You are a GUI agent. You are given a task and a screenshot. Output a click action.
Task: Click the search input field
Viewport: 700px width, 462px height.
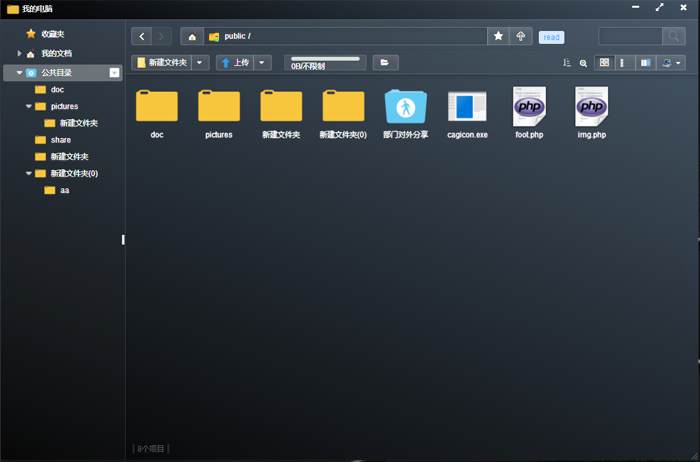pyautogui.click(x=630, y=36)
